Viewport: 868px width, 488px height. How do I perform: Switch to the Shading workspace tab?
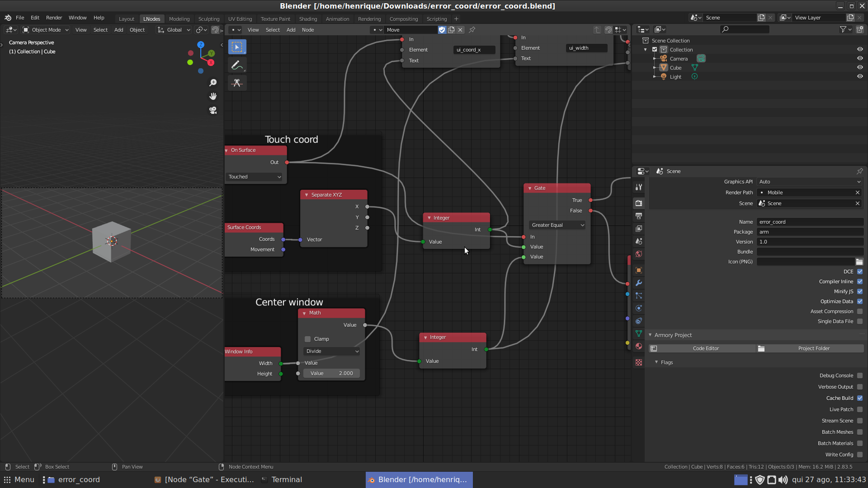(308, 19)
